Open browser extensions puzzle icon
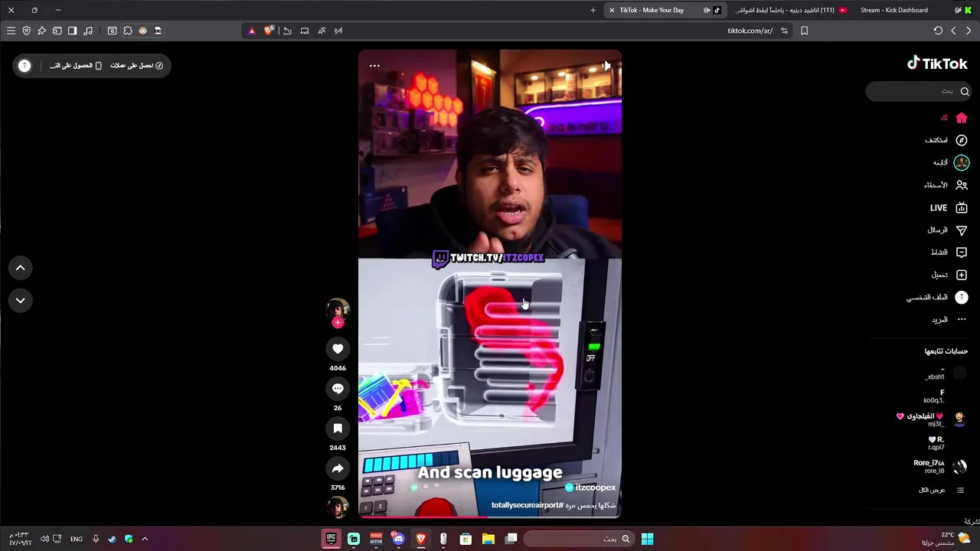980x551 pixels. click(127, 31)
